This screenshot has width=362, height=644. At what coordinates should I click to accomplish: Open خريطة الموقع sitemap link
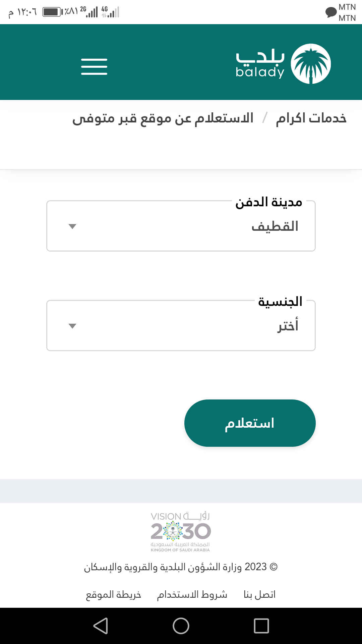(113, 595)
